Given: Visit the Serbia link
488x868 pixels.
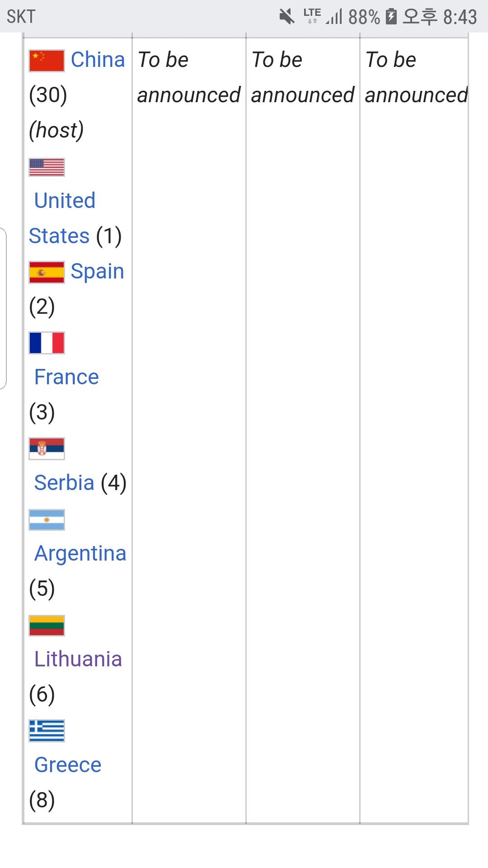Looking at the screenshot, I should point(64,483).
